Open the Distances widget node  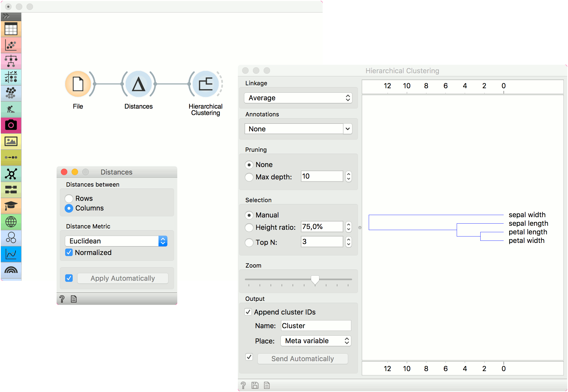coord(139,84)
